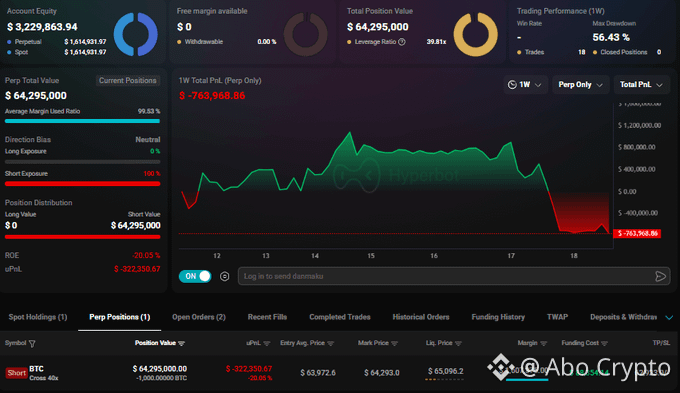This screenshot has width=680, height=393.
Task: Click the Liq. Price value $65,096.2
Action: coord(445,371)
